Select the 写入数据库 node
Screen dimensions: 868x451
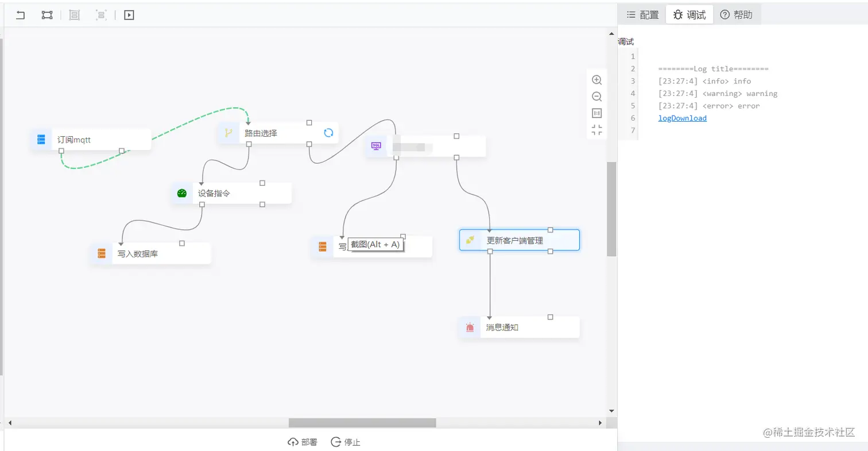coord(151,253)
